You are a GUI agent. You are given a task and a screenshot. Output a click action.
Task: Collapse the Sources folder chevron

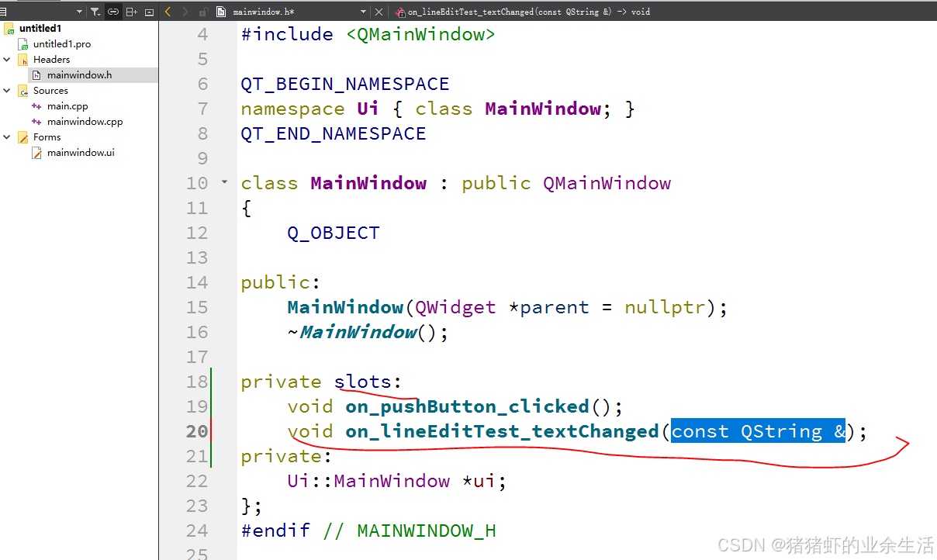click(7, 91)
